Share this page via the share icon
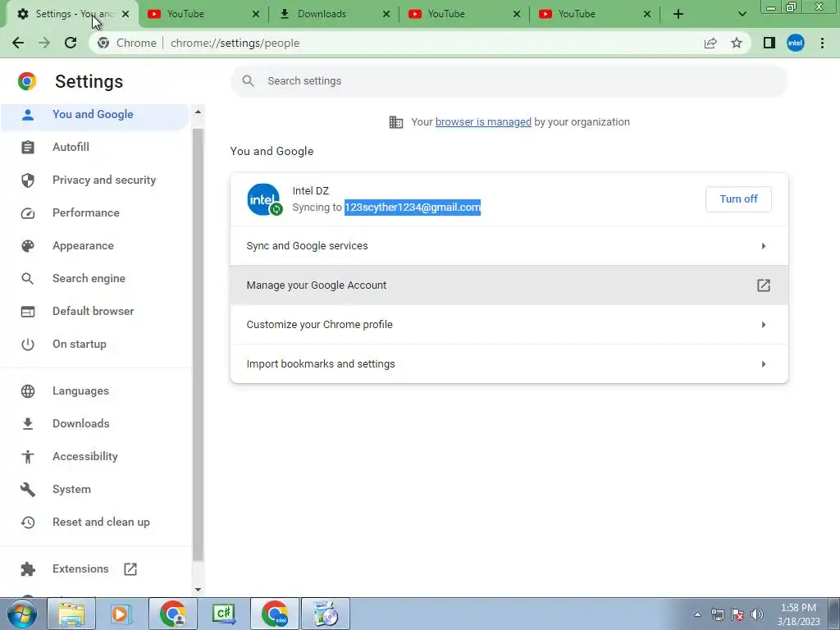Screen dimensions: 840x630 [x=710, y=43]
